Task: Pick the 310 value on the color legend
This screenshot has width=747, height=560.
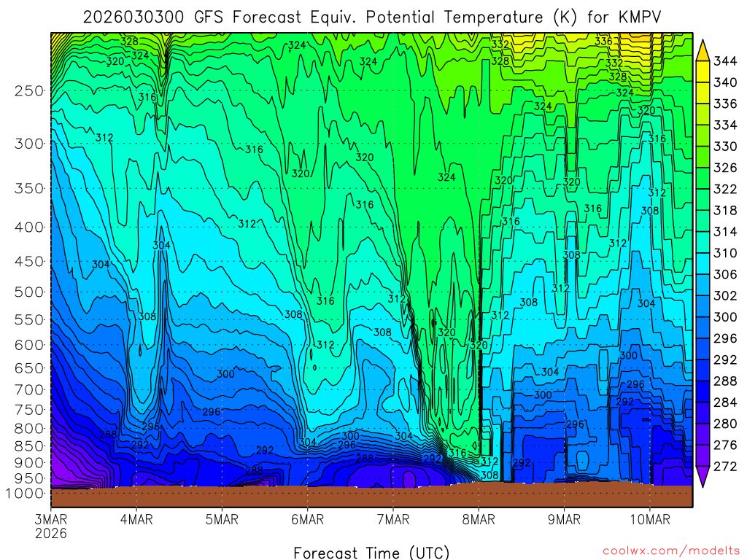Action: pos(725,253)
